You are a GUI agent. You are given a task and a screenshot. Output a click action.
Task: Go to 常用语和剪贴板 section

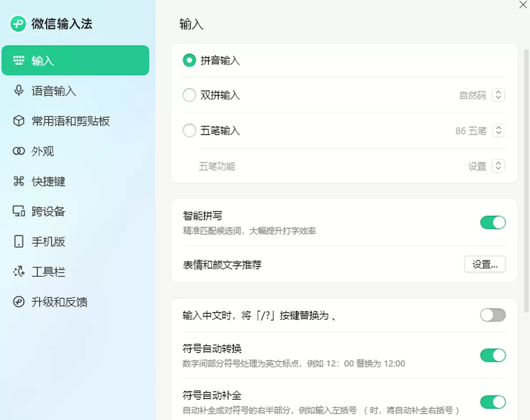75,121
